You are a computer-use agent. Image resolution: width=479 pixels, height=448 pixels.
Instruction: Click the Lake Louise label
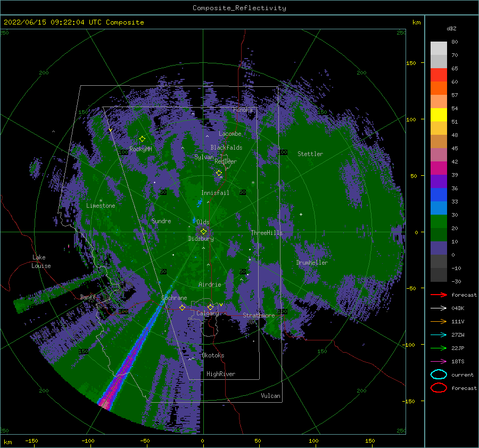tap(41, 262)
